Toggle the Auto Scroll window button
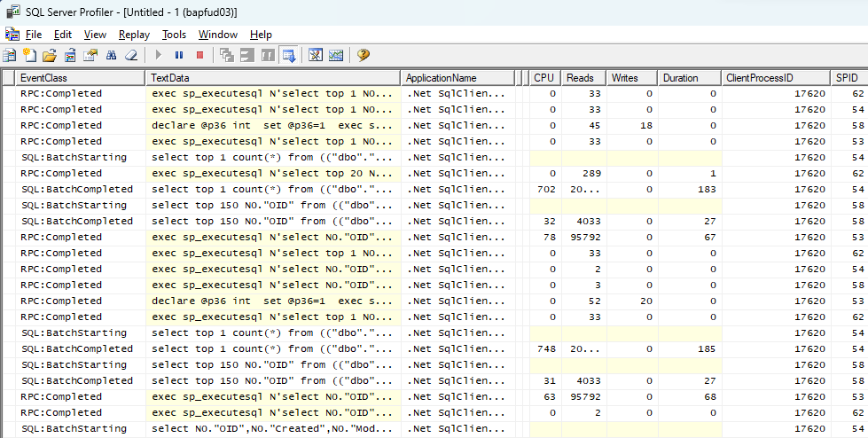This screenshot has height=438, width=868. coord(288,55)
